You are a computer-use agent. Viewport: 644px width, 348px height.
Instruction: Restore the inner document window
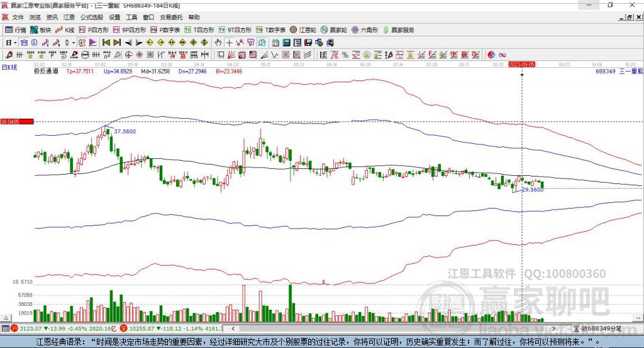coord(630,17)
